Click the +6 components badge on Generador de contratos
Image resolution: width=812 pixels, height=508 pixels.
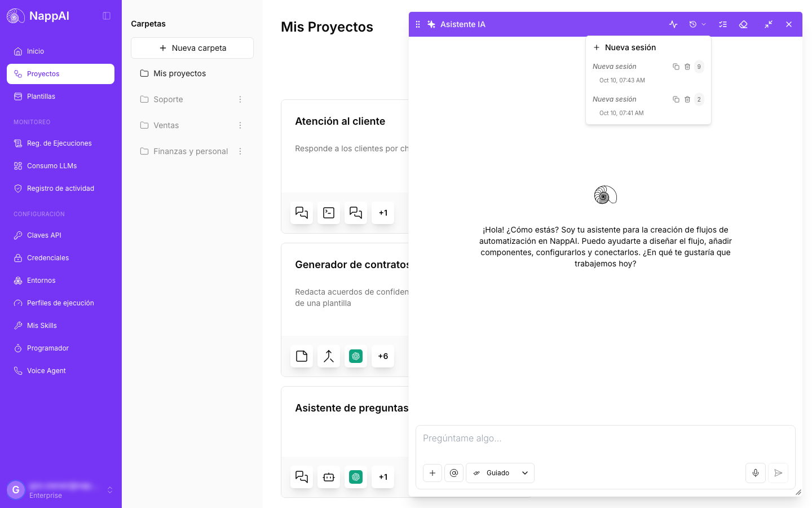pos(383,356)
